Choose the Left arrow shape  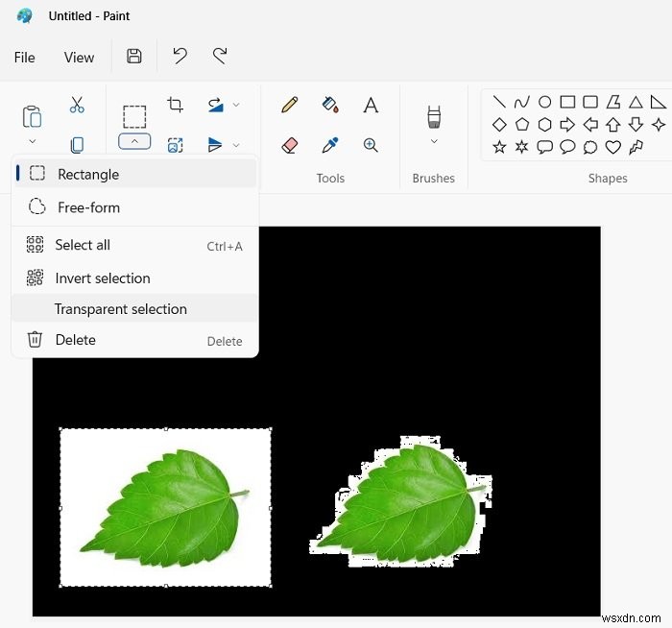590,125
